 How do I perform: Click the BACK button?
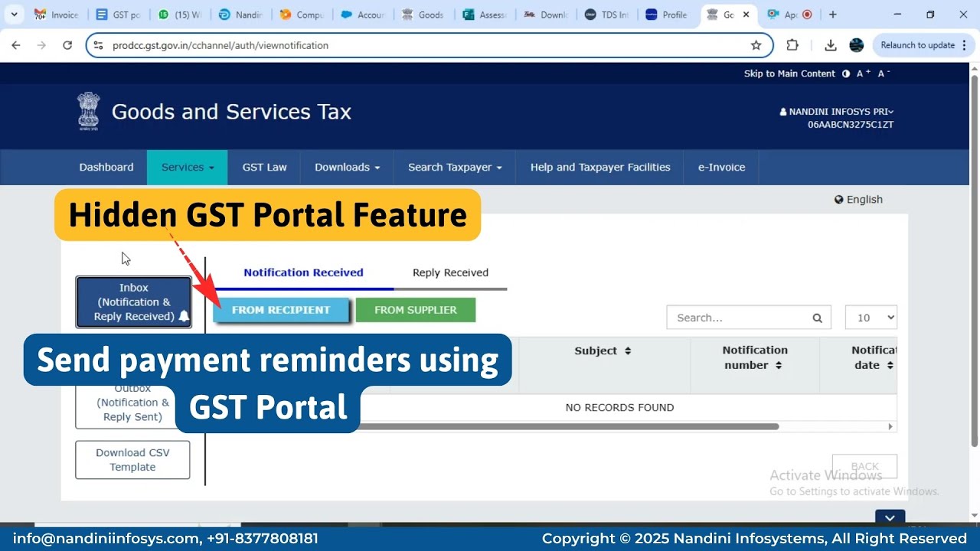864,467
